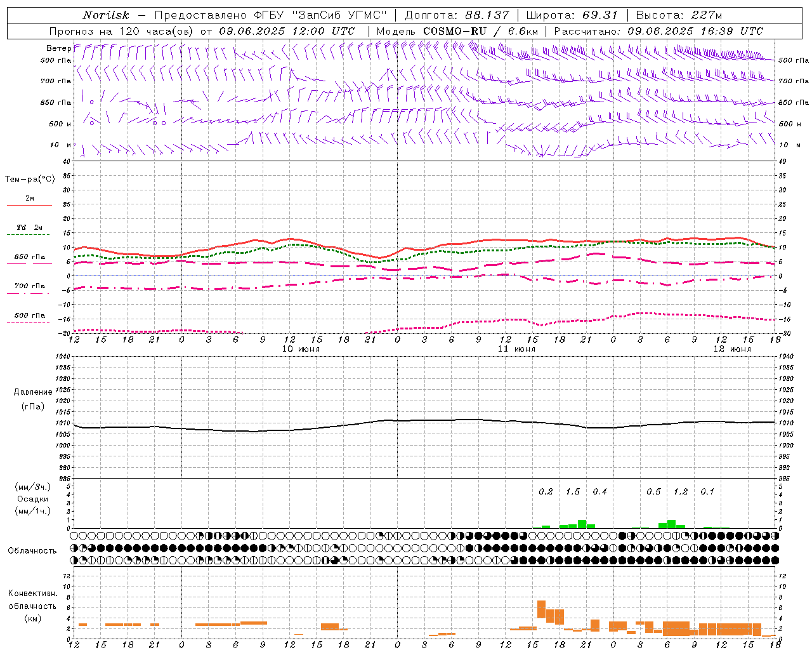Click the 1.2 precipitation amount value
812x650 pixels.
681,492
